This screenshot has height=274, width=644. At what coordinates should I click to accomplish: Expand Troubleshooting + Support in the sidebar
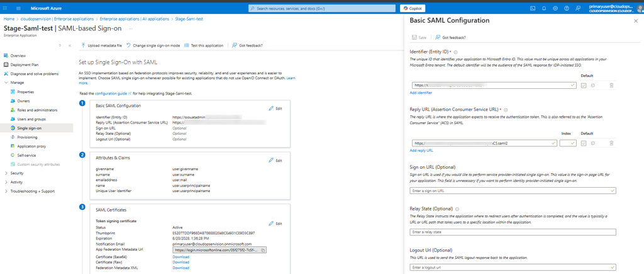coord(6,191)
